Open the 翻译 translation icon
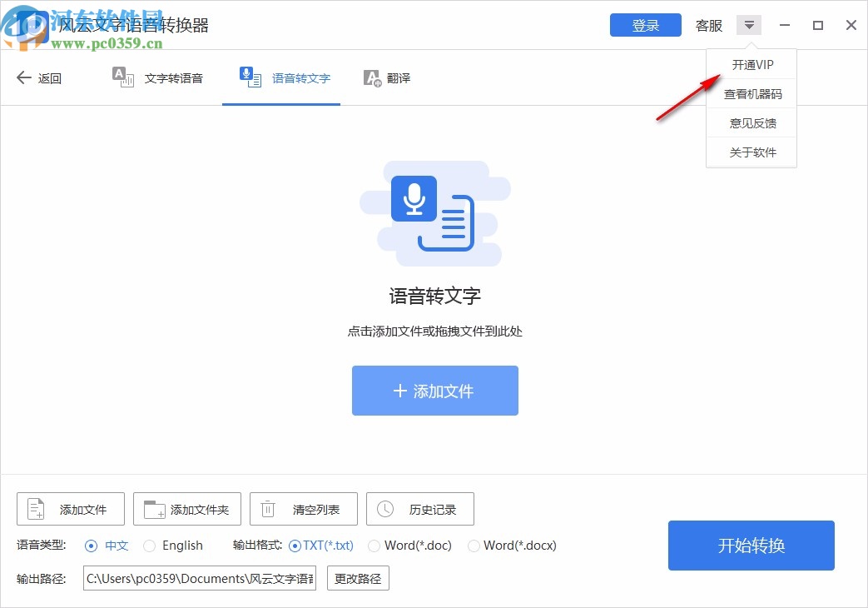The image size is (868, 608). [371, 77]
